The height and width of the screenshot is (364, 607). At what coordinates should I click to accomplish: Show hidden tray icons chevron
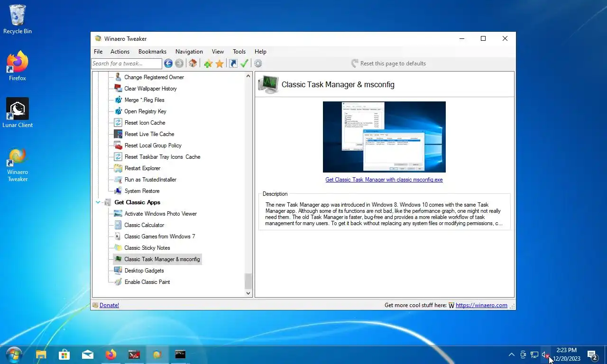512,355
